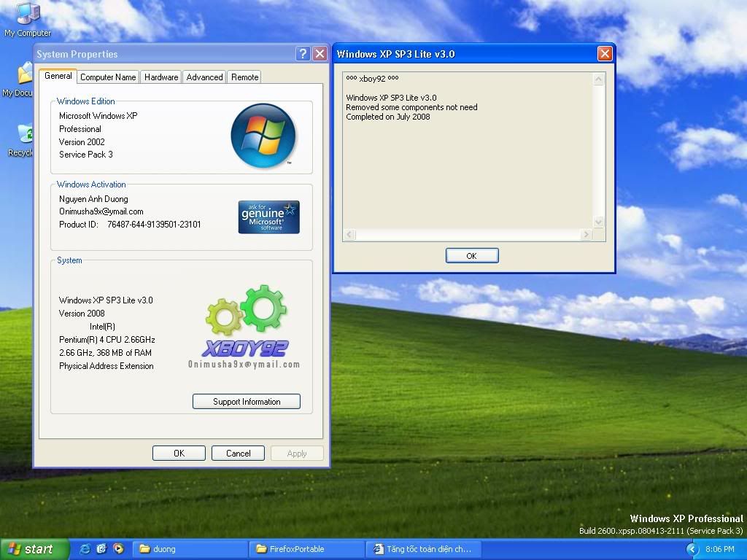Click the Support Information button
The image size is (747, 560).
click(246, 401)
